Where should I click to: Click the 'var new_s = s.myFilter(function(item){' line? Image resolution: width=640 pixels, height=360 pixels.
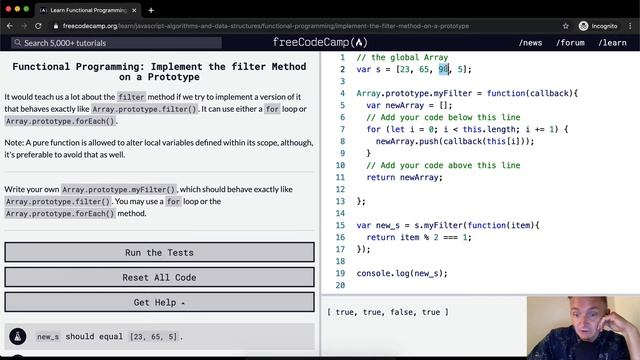448,225
